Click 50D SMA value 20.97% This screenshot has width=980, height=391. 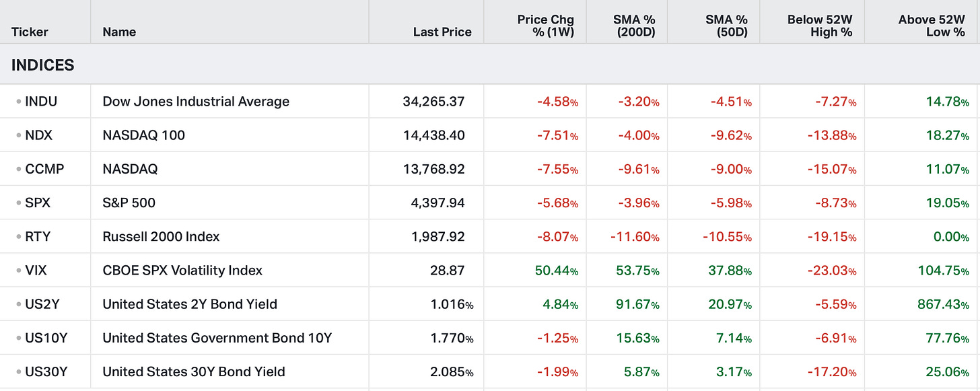tap(730, 304)
